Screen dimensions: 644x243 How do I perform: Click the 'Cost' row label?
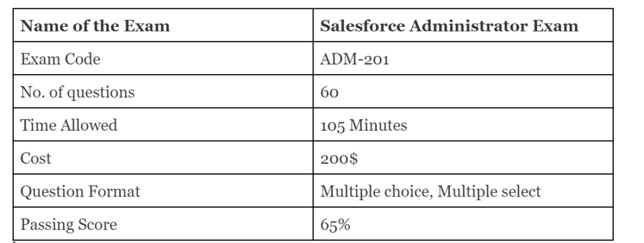(x=36, y=159)
